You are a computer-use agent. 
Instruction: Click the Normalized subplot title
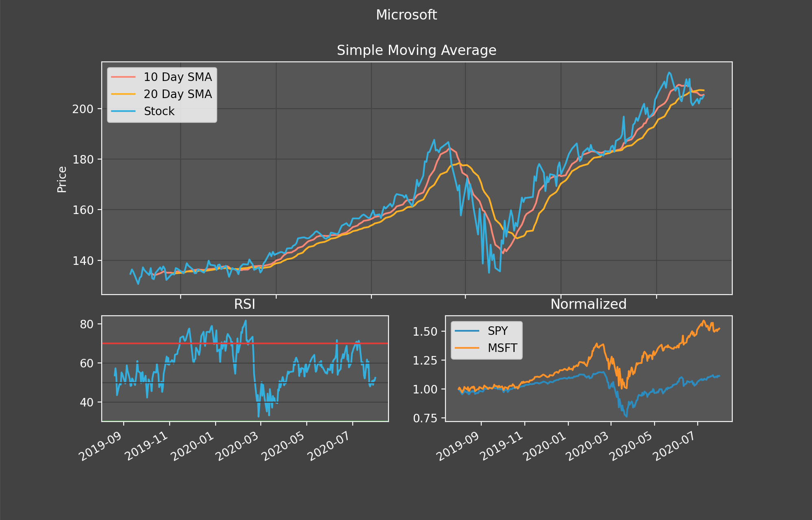pyautogui.click(x=588, y=304)
